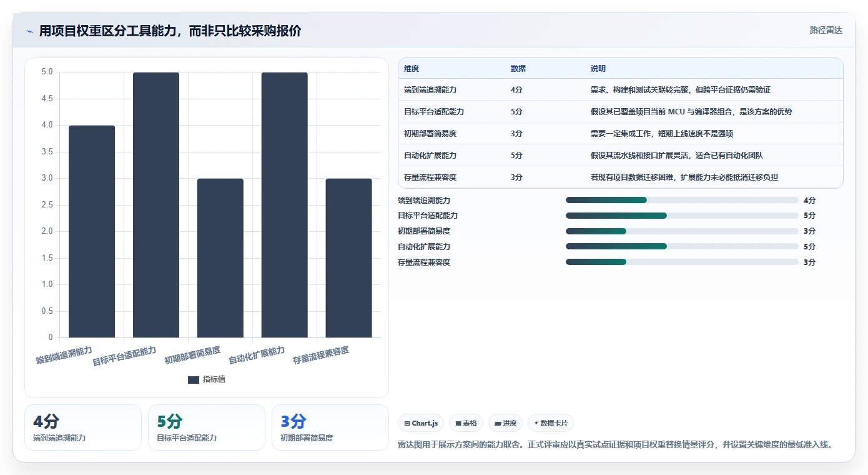
Task: Select the 表格 chip
Action: point(466,423)
